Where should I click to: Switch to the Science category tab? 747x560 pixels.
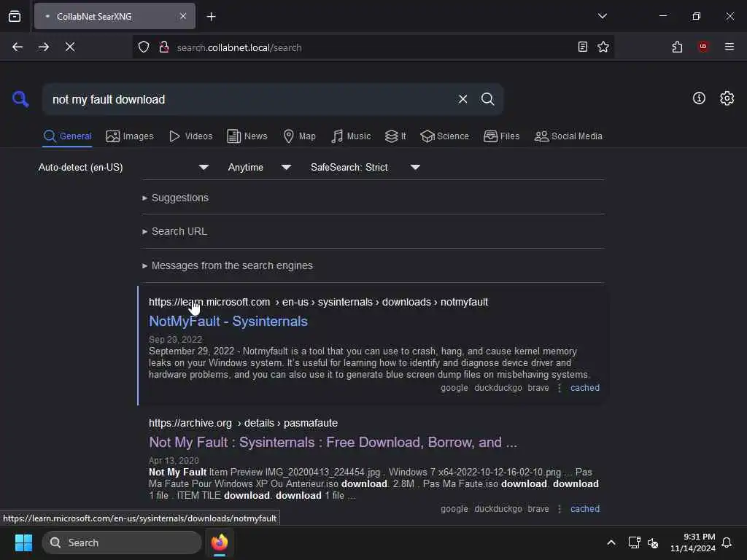tap(444, 136)
